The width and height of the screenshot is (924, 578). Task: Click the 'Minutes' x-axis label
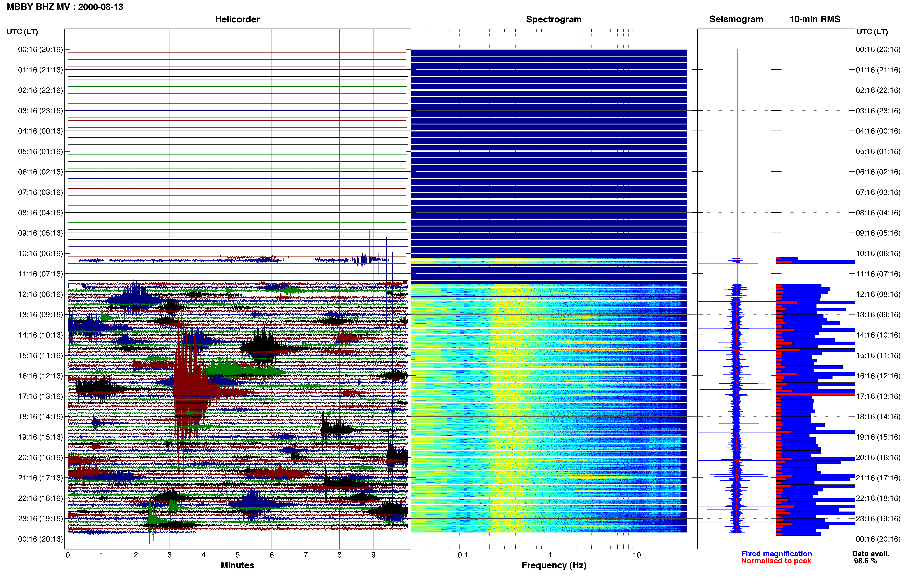point(237,565)
